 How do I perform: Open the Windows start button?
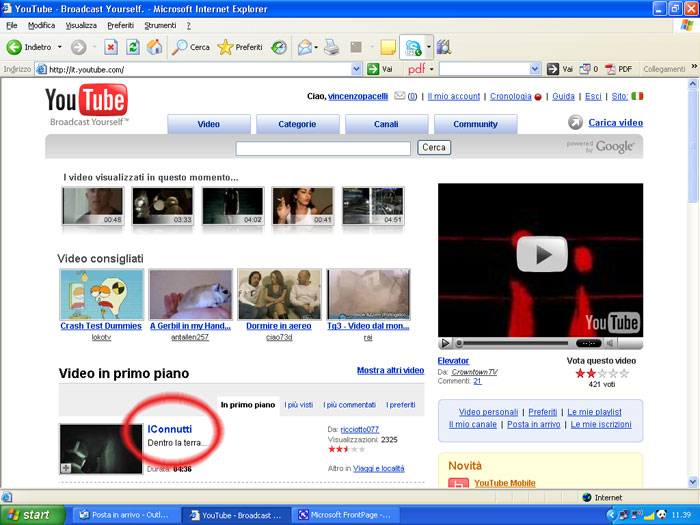tap(33, 515)
